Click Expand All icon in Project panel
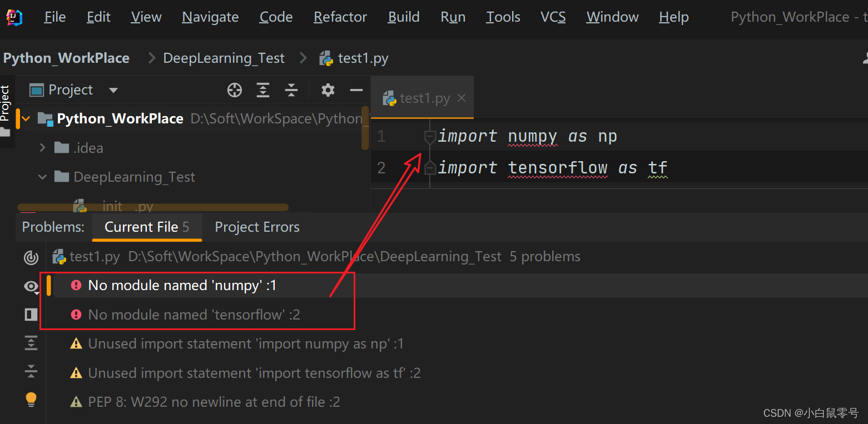 [x=263, y=90]
